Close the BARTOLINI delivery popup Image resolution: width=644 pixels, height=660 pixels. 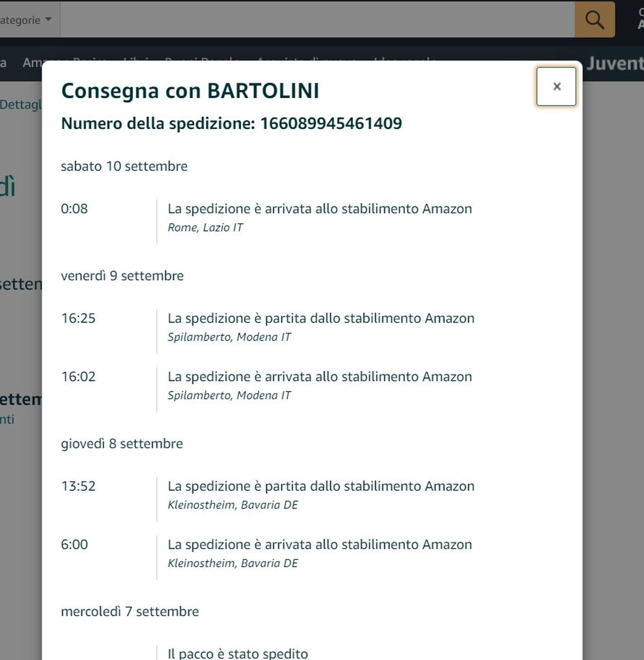(x=556, y=87)
